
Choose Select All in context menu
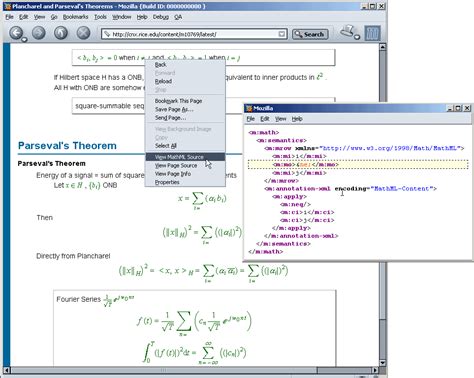[185, 146]
